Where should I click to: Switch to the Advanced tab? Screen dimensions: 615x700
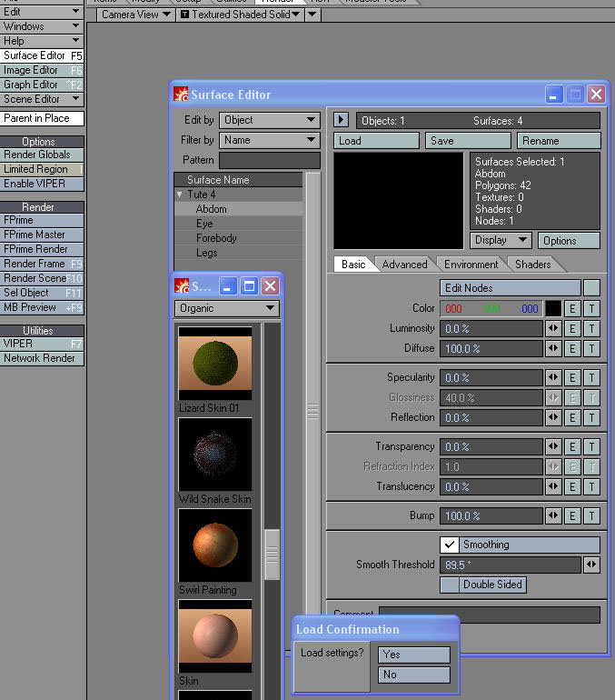[x=404, y=265]
